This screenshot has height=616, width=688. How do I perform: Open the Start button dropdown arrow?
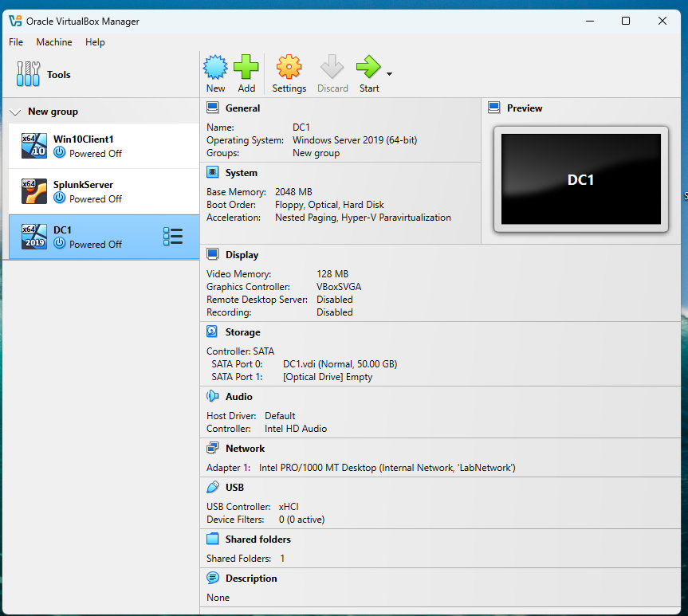389,74
